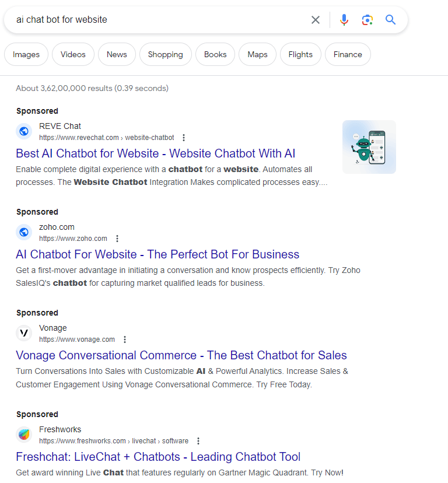Open three-dot menu on REVE Chat result
Viewport: 448px width, 483px height.
[184, 137]
